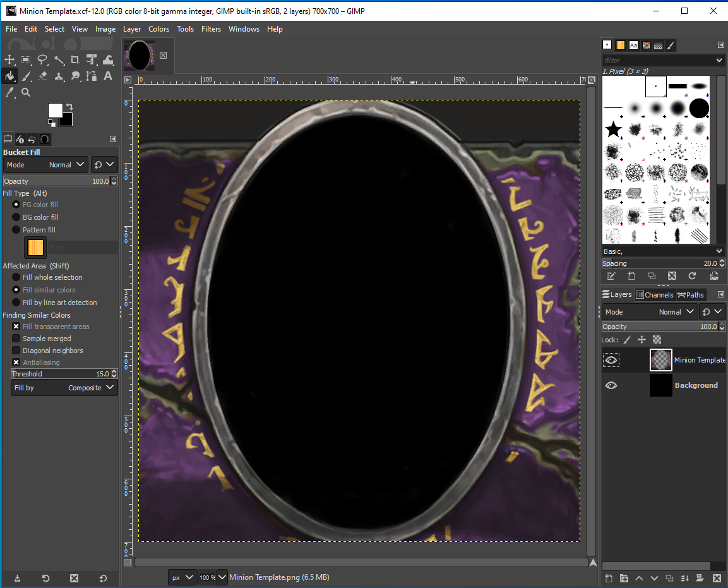Open the Bucket Fill Mode dropdown
728x588 pixels.
pyautogui.click(x=63, y=165)
